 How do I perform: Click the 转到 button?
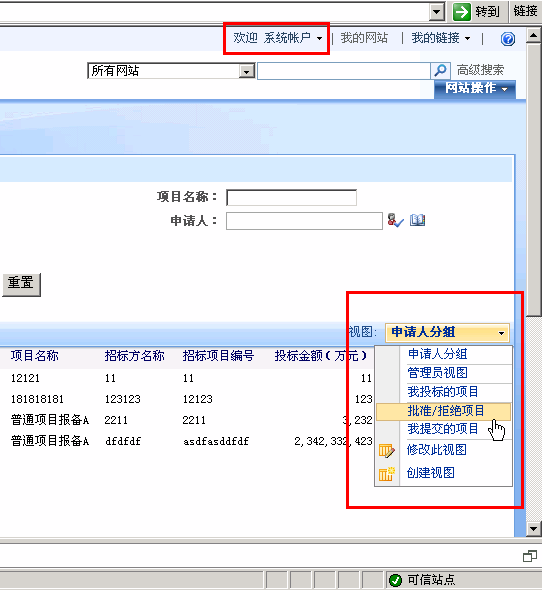(x=478, y=12)
